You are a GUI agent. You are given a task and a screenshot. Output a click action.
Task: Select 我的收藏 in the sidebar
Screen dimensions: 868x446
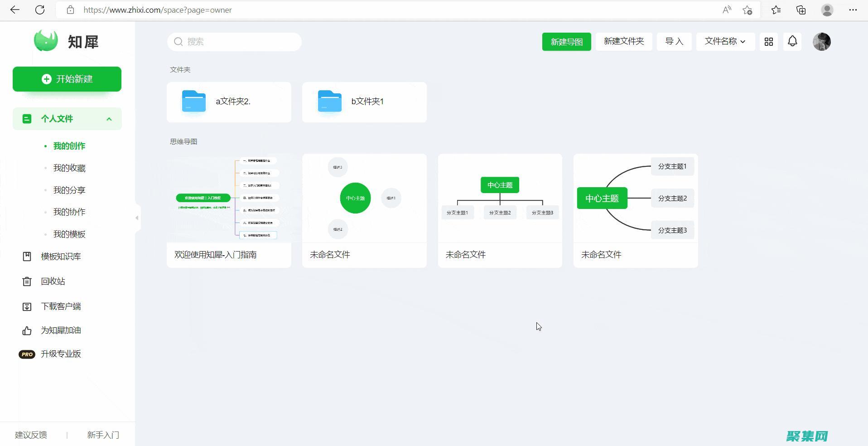click(x=69, y=168)
